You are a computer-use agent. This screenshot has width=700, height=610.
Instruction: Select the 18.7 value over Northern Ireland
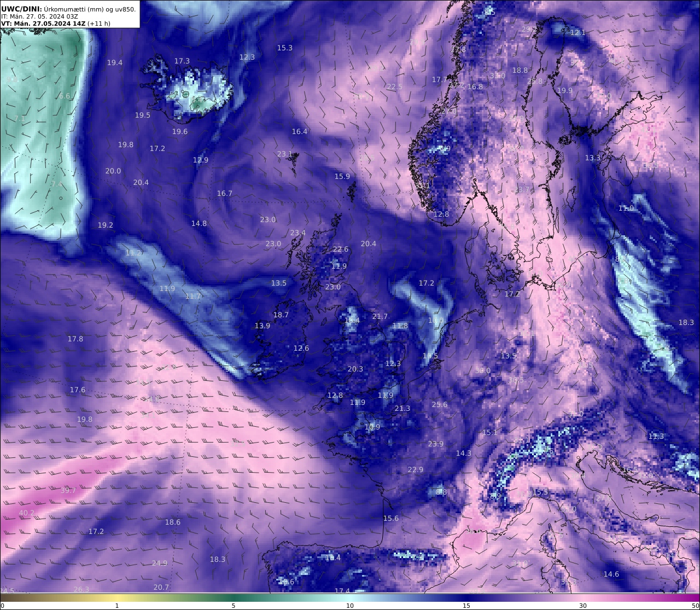tap(281, 315)
